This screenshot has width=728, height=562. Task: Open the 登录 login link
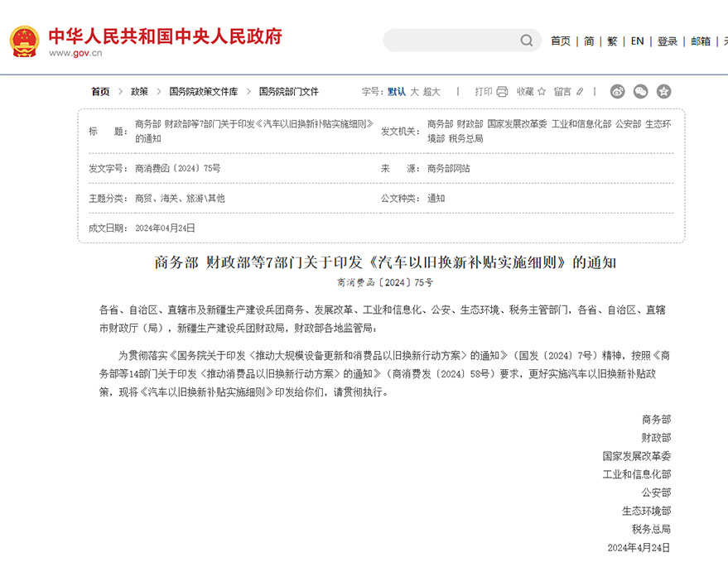point(668,41)
